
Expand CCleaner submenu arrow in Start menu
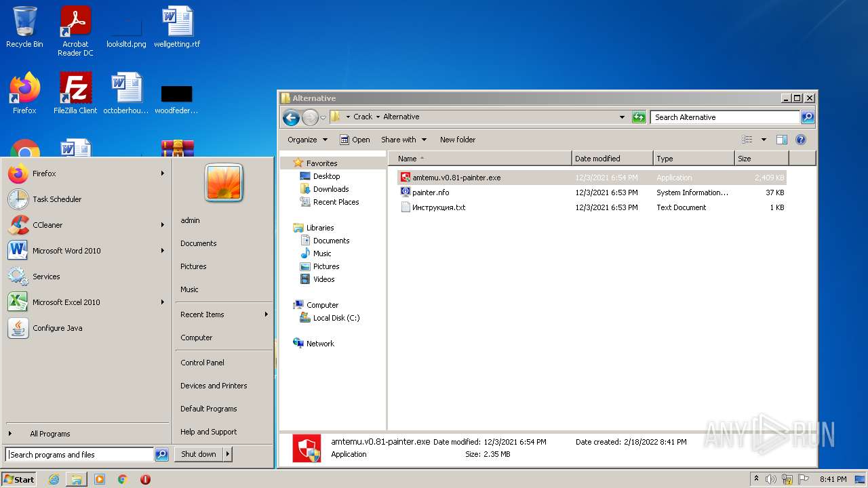point(163,225)
